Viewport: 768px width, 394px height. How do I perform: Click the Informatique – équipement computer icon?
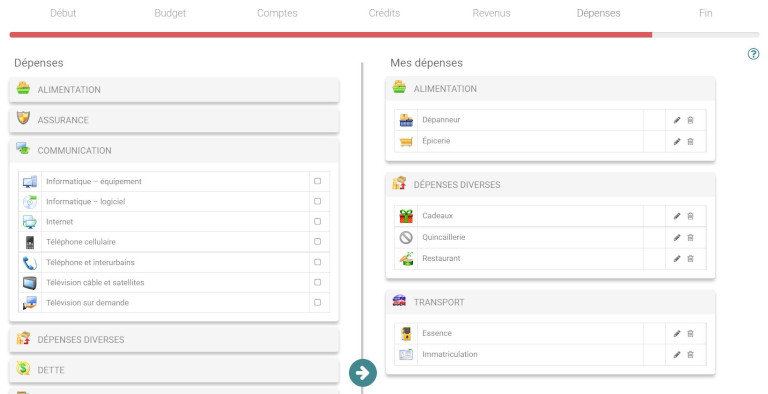30,182
